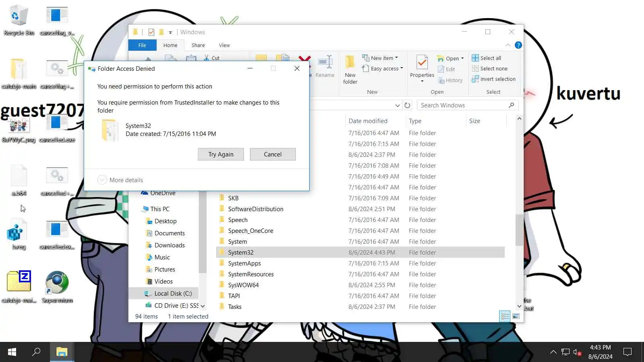Viewport: 644px width, 362px height.
Task: Switch to the Share ribbon tab
Action: [198, 45]
